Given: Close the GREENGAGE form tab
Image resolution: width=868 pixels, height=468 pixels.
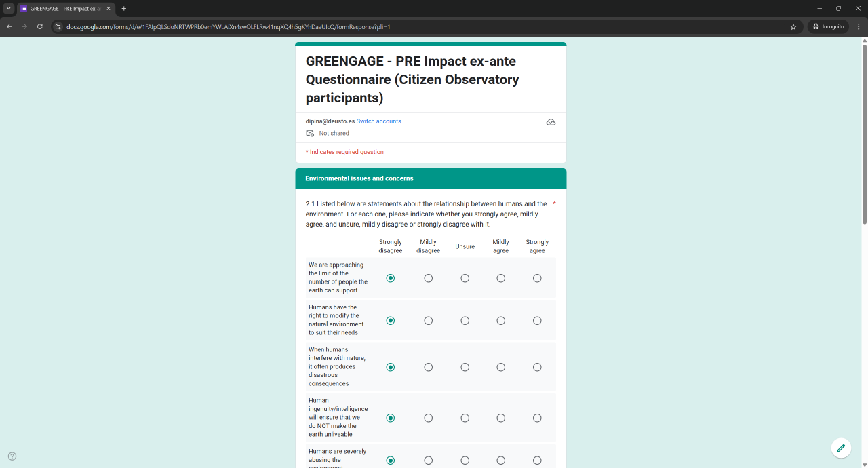Looking at the screenshot, I should tap(108, 9).
